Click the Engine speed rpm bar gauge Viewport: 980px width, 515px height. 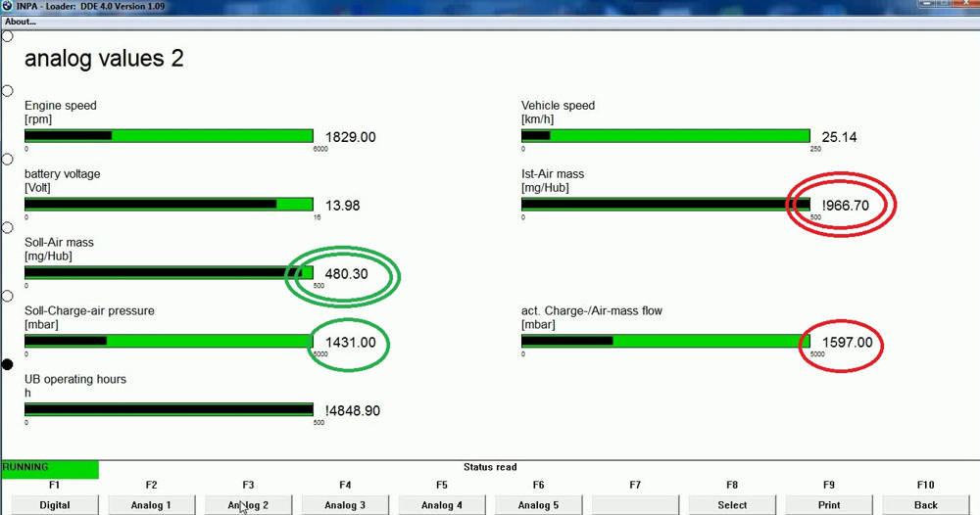pos(169,136)
